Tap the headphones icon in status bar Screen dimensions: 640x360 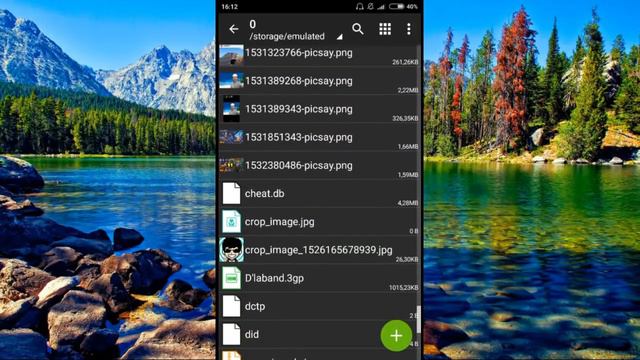(359, 7)
